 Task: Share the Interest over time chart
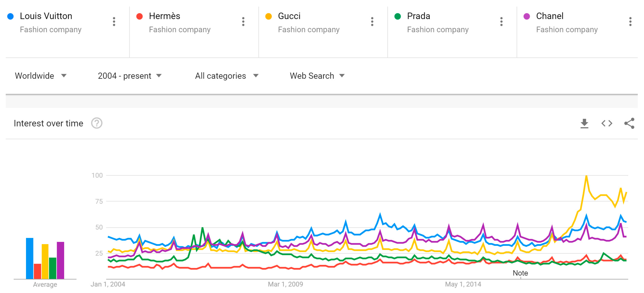(629, 124)
